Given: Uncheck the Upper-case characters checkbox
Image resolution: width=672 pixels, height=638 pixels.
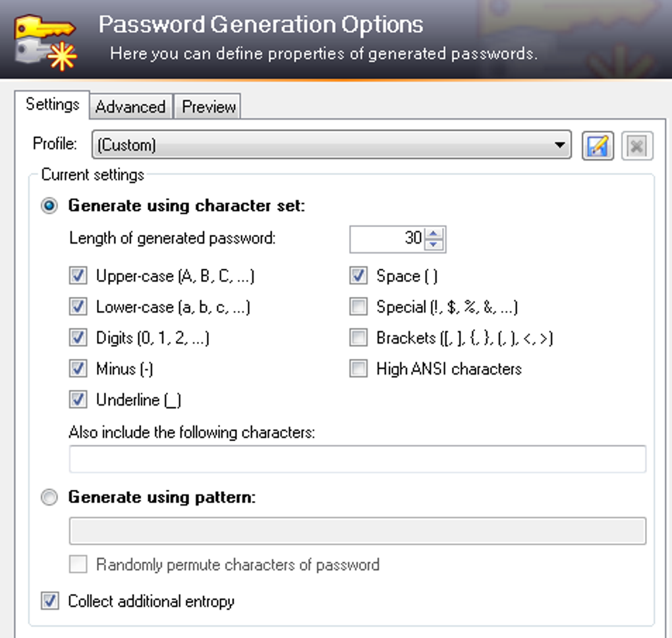Looking at the screenshot, I should click(x=78, y=276).
